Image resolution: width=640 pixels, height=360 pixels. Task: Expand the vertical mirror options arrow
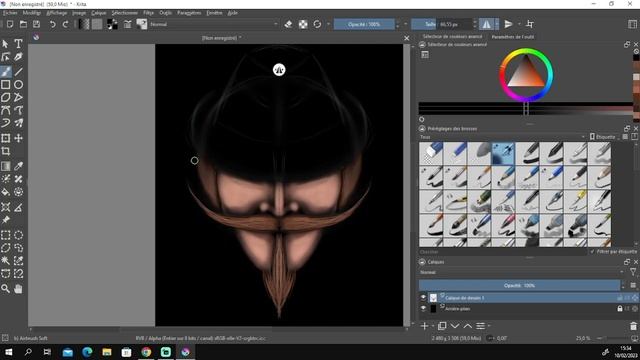click(x=519, y=24)
